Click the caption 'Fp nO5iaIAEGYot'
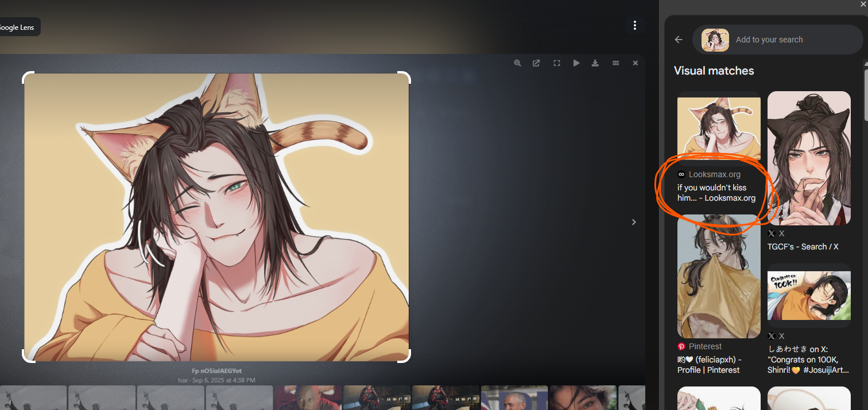 [x=216, y=371]
